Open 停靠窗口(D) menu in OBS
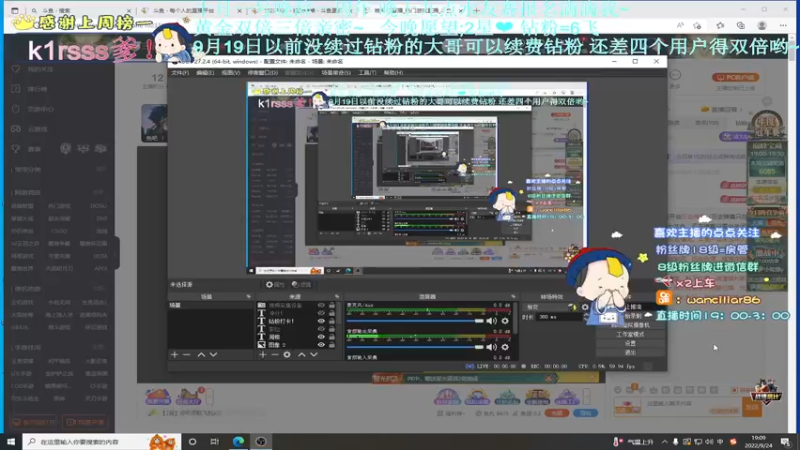Screen dimensions: 800x450 point(263,72)
